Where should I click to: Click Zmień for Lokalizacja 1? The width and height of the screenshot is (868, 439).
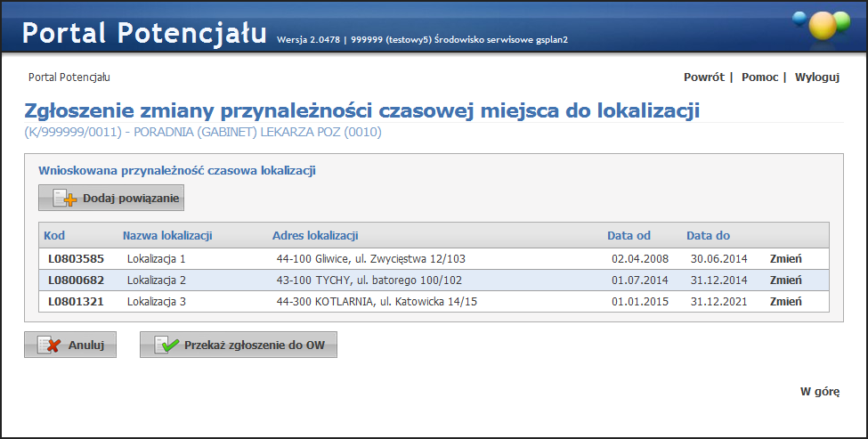point(785,259)
